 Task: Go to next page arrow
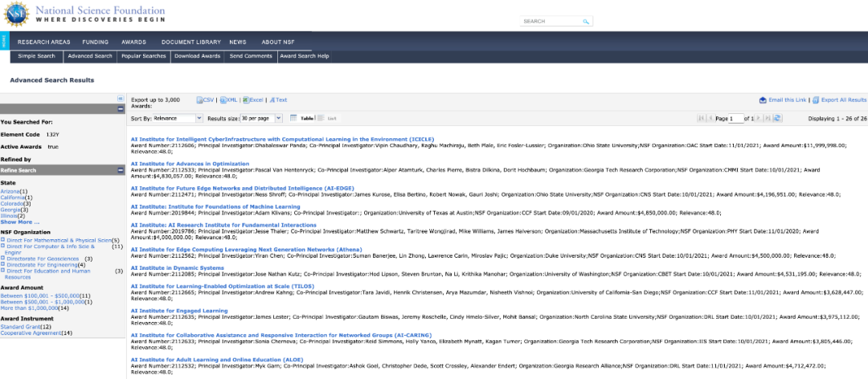(759, 118)
